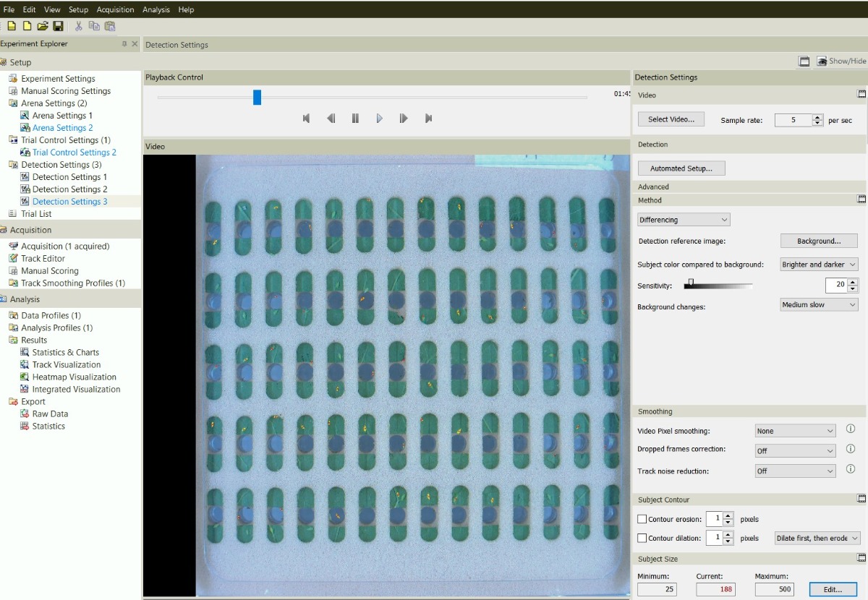
Task: Click the playback position slider handle
Action: point(257,97)
